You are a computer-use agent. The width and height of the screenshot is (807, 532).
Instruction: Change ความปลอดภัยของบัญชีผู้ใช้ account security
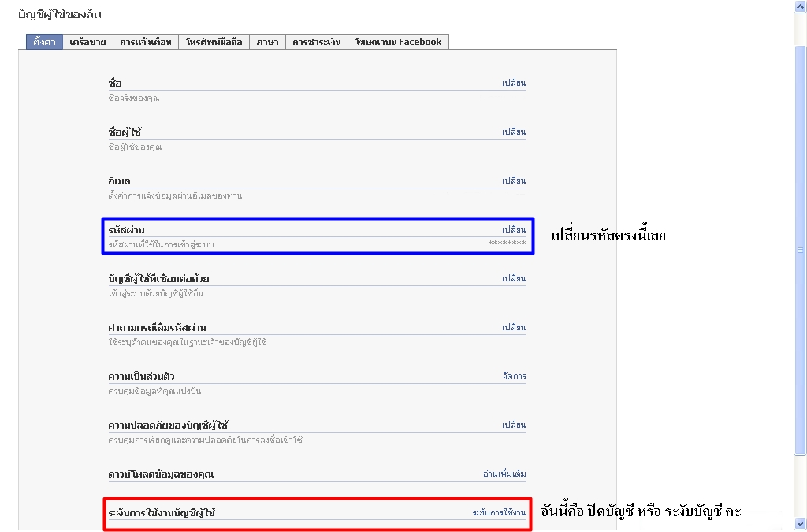[514, 426]
